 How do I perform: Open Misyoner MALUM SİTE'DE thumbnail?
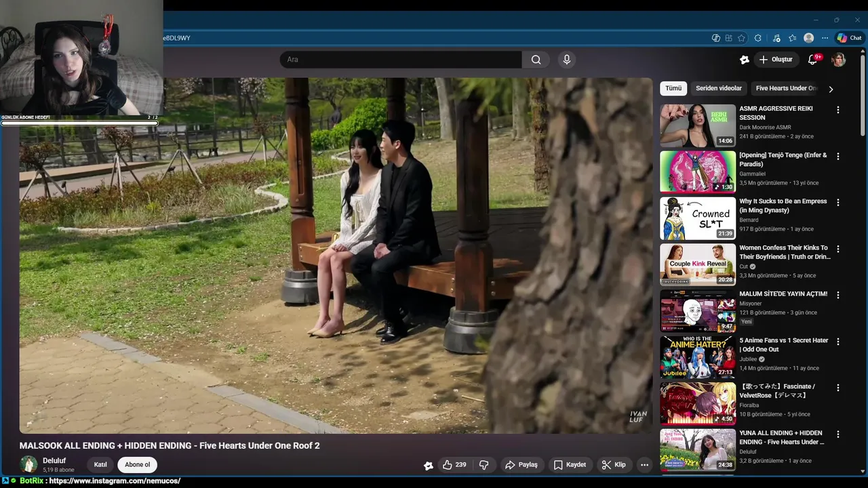[x=698, y=310]
